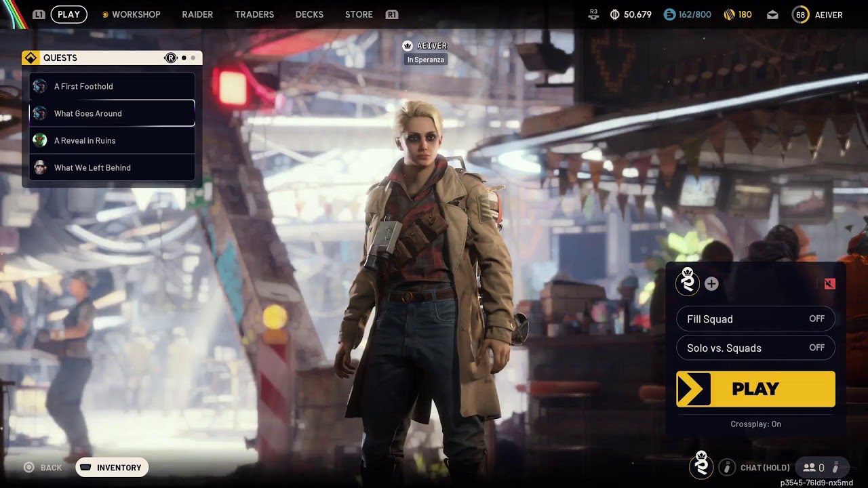Image resolution: width=868 pixels, height=488 pixels.
Task: Select the PLAY tab
Action: click(x=68, y=14)
